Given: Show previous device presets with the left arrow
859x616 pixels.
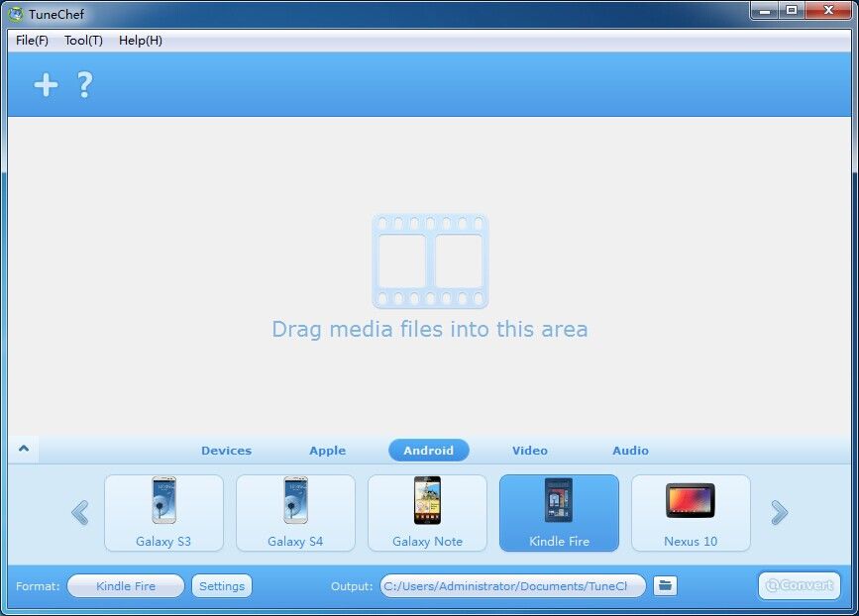Looking at the screenshot, I should click(x=80, y=513).
